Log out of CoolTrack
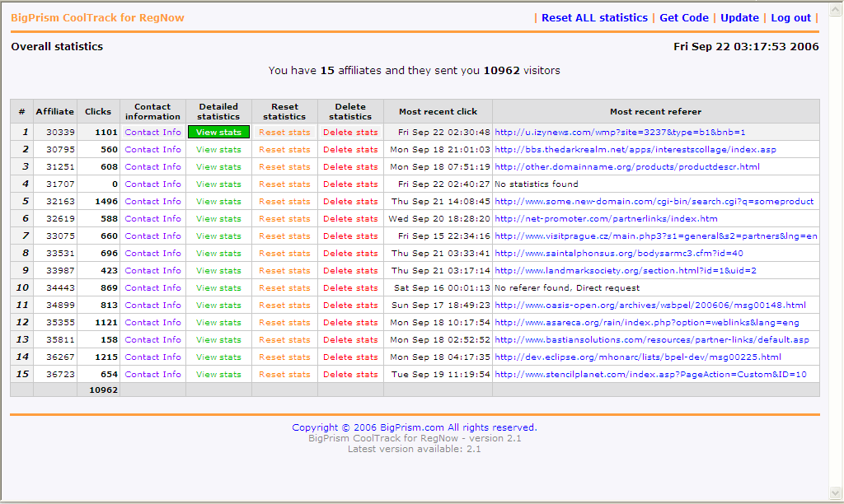 point(790,18)
